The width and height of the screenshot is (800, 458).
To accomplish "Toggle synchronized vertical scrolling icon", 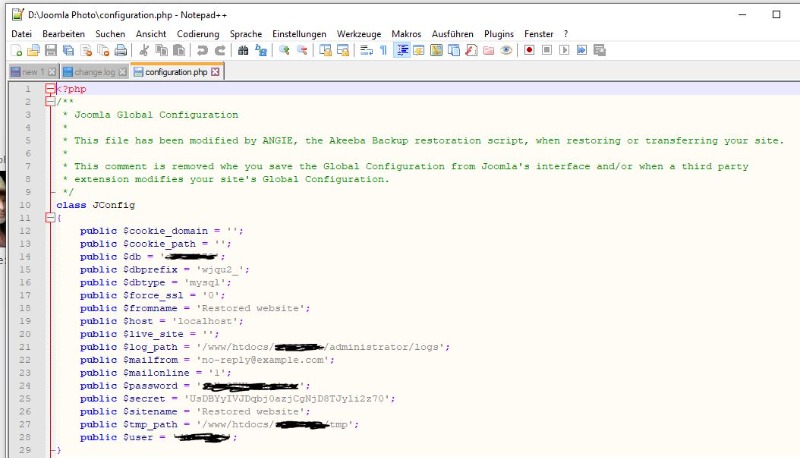I will click(326, 50).
